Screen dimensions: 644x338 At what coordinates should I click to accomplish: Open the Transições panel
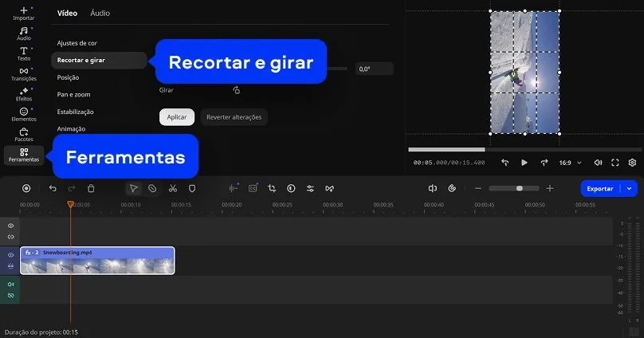pyautogui.click(x=23, y=74)
